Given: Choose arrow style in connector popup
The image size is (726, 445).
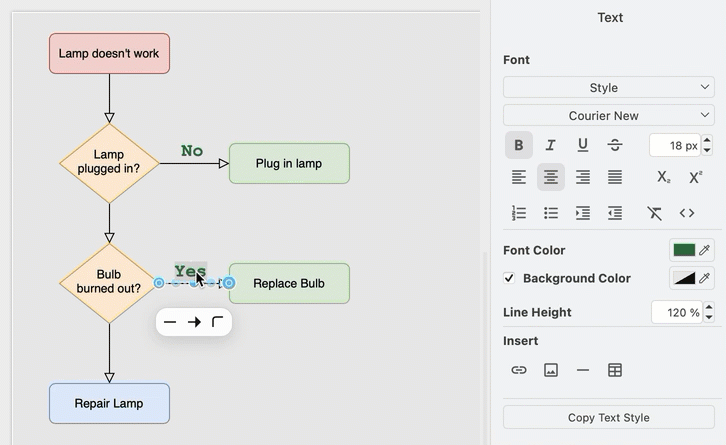Looking at the screenshot, I should pyautogui.click(x=194, y=322).
